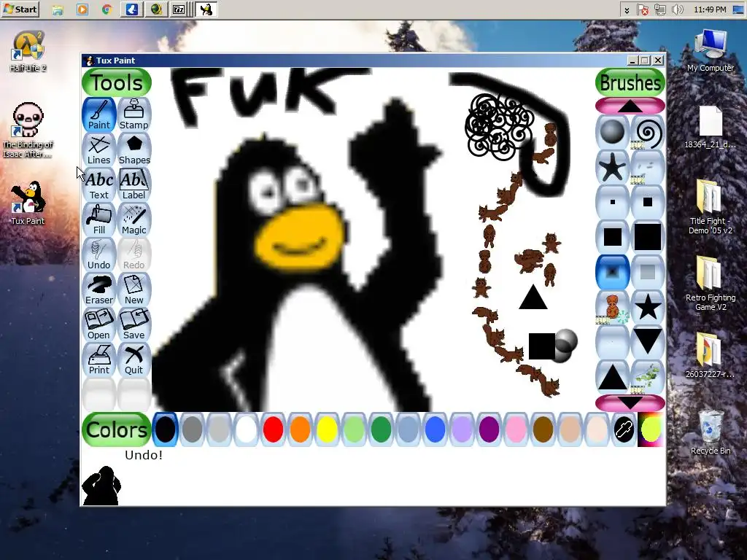The height and width of the screenshot is (560, 747).
Task: Click the volume icon in system tray
Action: point(677,9)
